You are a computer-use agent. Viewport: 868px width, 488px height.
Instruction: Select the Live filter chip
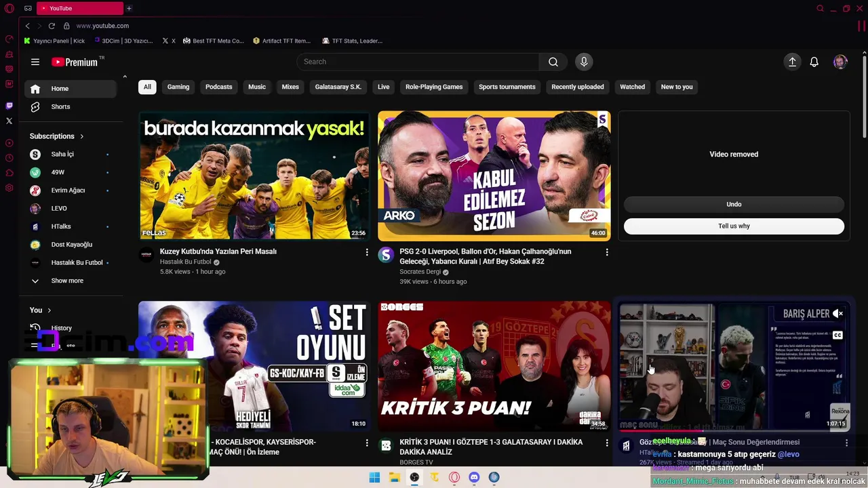point(384,87)
